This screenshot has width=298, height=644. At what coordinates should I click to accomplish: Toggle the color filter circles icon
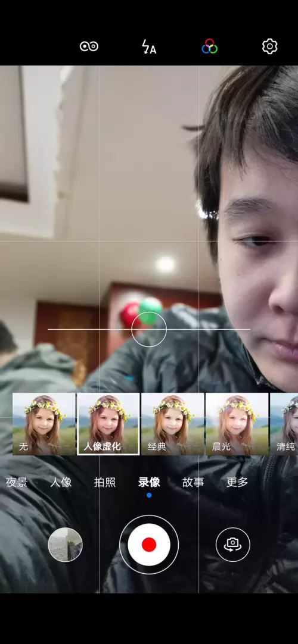(x=210, y=46)
